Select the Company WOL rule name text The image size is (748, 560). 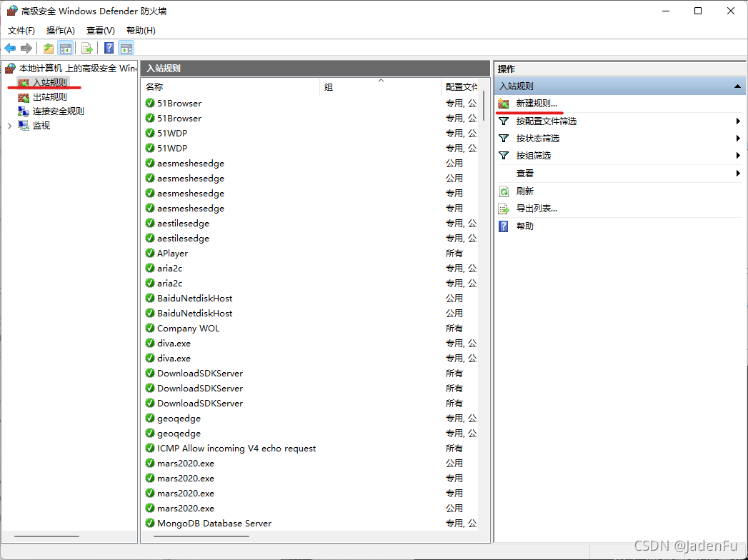[189, 328]
